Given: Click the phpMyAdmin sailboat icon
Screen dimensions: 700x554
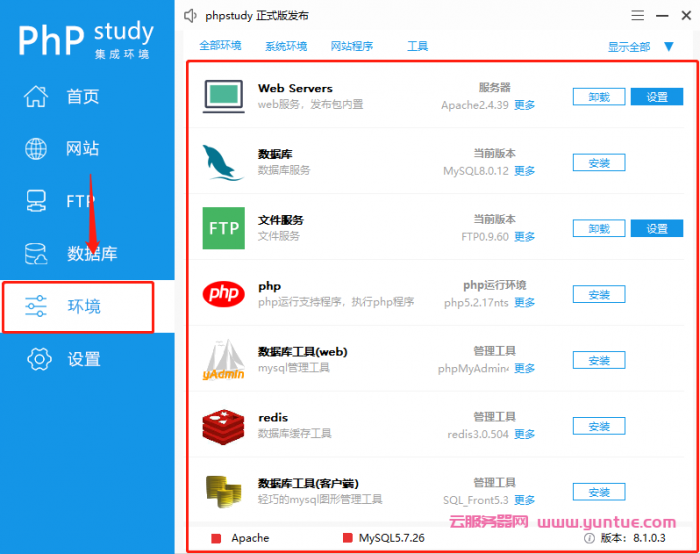Looking at the screenshot, I should tap(224, 360).
